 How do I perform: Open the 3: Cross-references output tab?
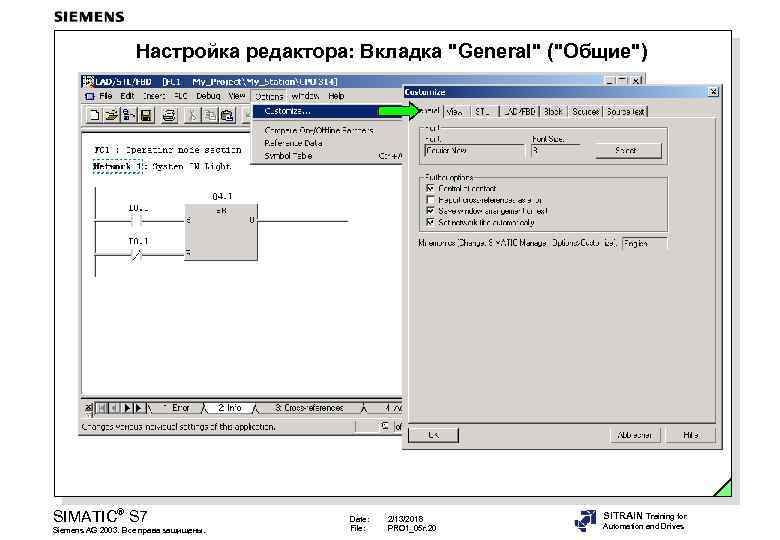309,408
